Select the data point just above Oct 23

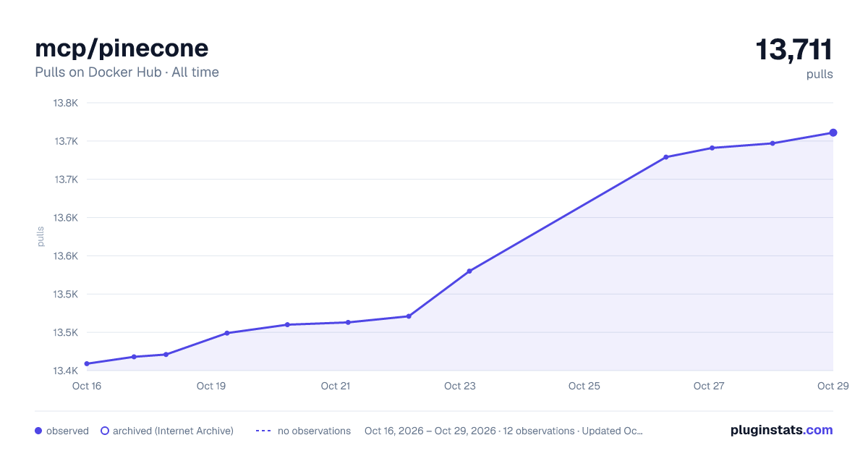coord(469,271)
